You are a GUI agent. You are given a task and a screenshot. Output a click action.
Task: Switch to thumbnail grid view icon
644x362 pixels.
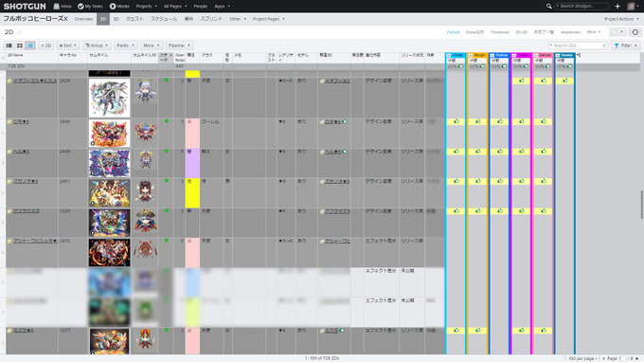(x=19, y=45)
